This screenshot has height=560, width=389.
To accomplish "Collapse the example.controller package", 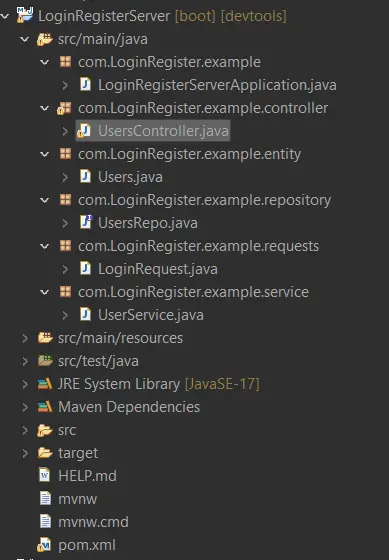I will pyautogui.click(x=45, y=108).
